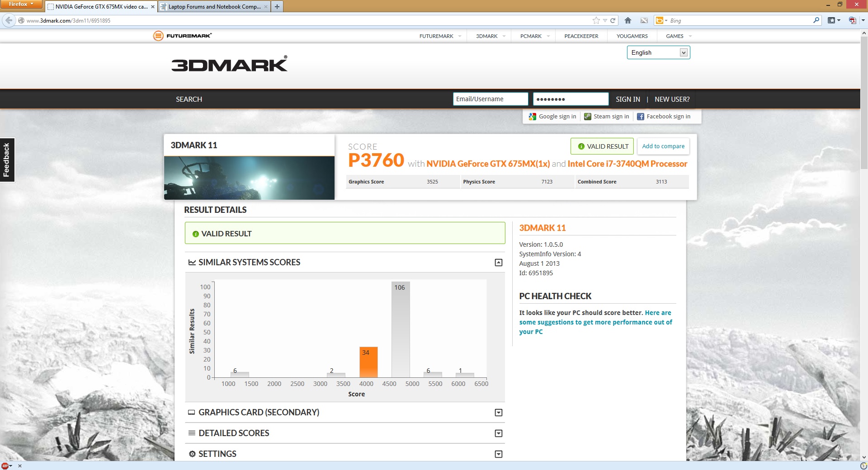
Task: Open the Firefox menu button
Action: [21, 4]
